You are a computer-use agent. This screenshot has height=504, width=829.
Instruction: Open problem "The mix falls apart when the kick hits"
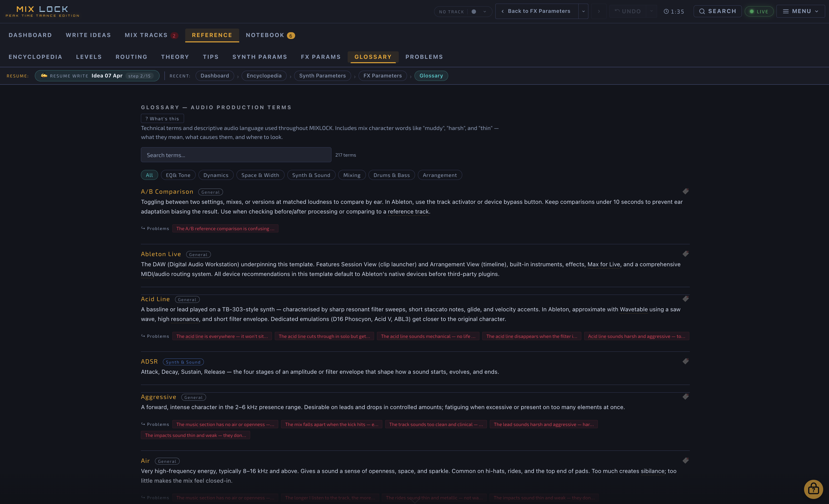click(x=331, y=424)
